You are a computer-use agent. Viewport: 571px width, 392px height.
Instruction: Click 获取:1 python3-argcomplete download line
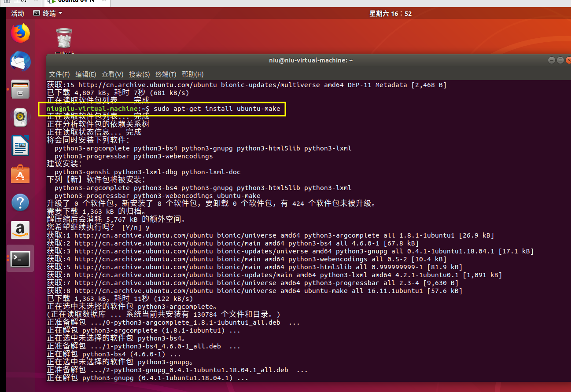click(x=270, y=235)
